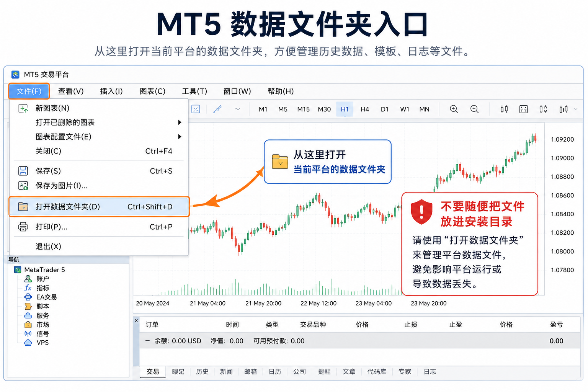
Task: Expand the 图表配置文件(E) submenu arrow
Action: click(180, 137)
